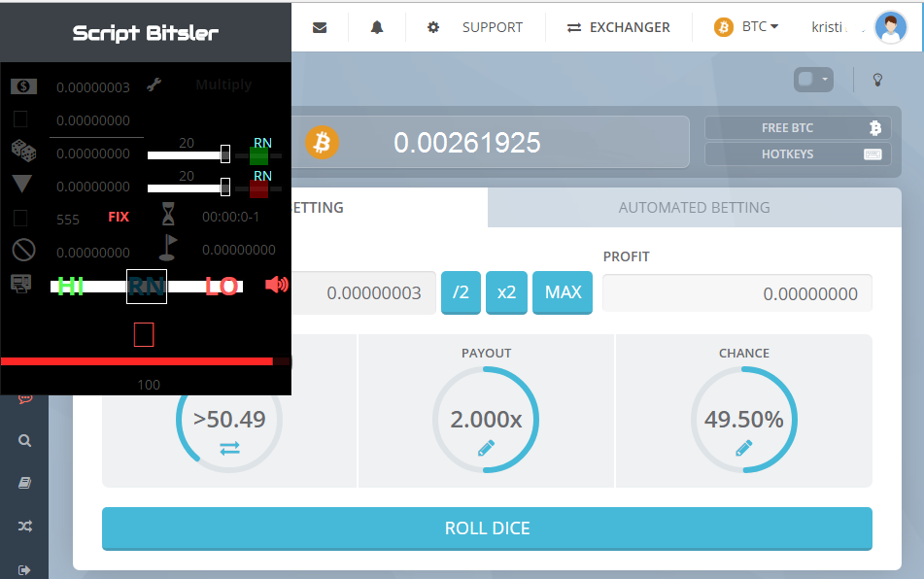Tick the checkbox beside 555
The height and width of the screenshot is (579, 924).
(x=20, y=219)
